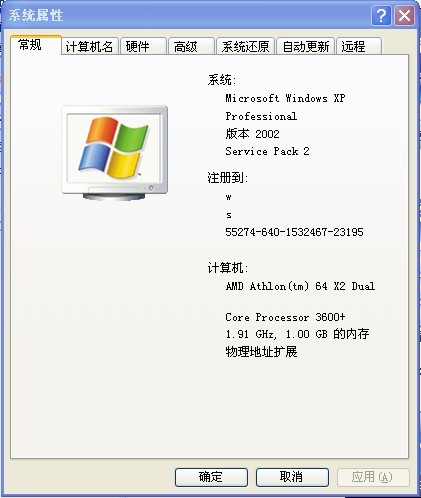
Task: Go to the 高级 tab
Action: [191, 46]
